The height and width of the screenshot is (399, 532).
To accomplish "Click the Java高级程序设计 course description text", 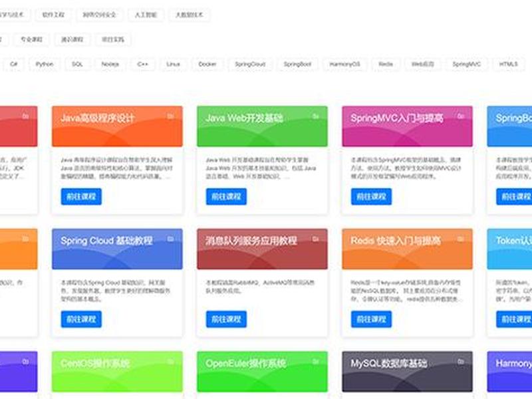I will (117, 168).
